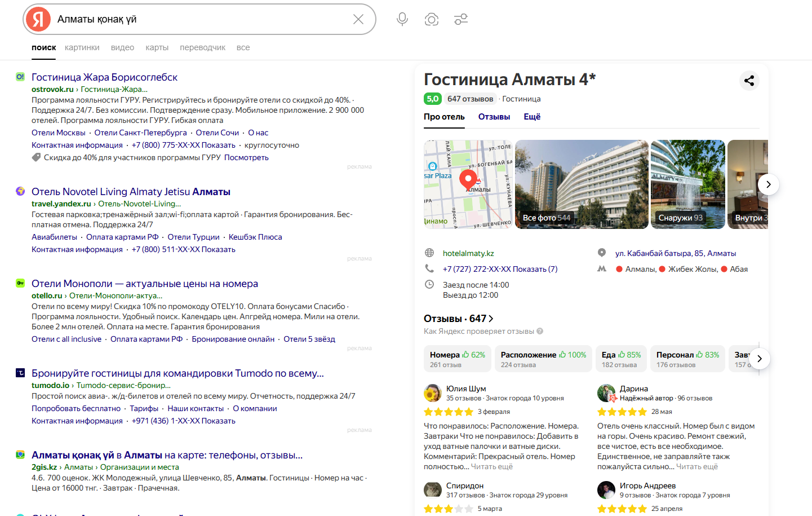Click the ostrovok favicon next to Гостиница Жара

tap(20, 77)
